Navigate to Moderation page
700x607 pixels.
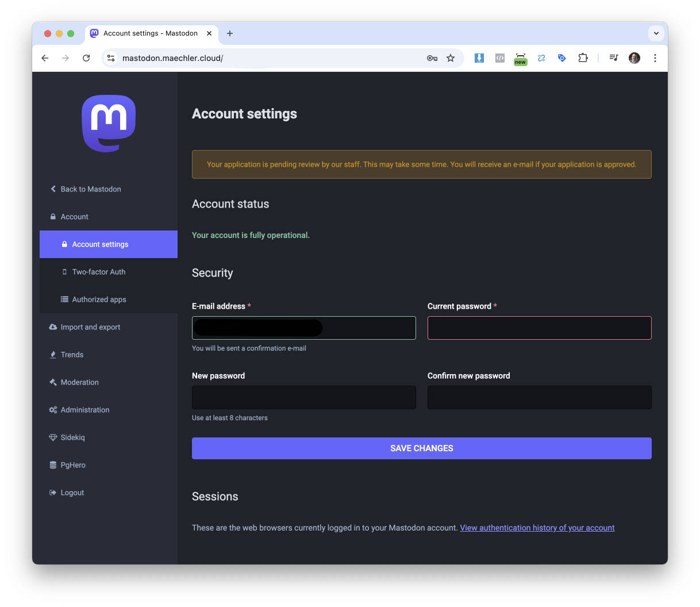pyautogui.click(x=79, y=382)
